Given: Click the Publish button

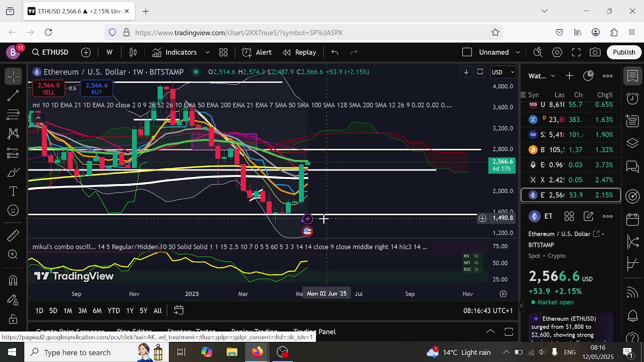Looking at the screenshot, I should coord(624,52).
